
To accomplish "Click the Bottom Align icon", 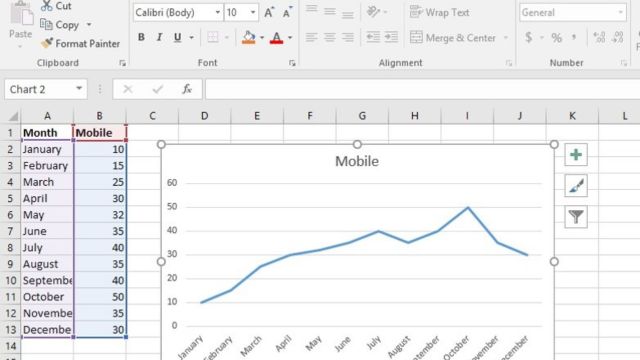I will click(348, 14).
